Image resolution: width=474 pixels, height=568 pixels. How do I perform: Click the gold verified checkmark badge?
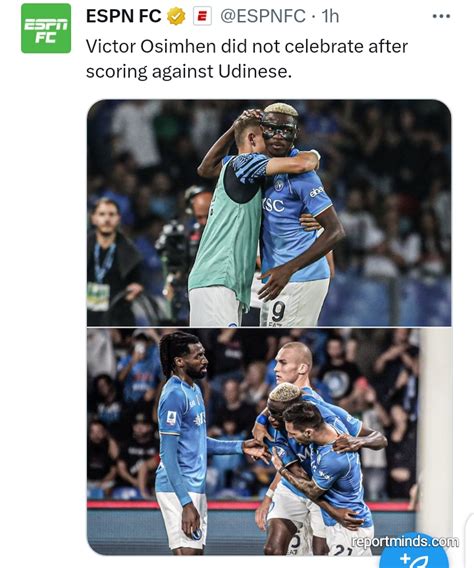tap(176, 17)
